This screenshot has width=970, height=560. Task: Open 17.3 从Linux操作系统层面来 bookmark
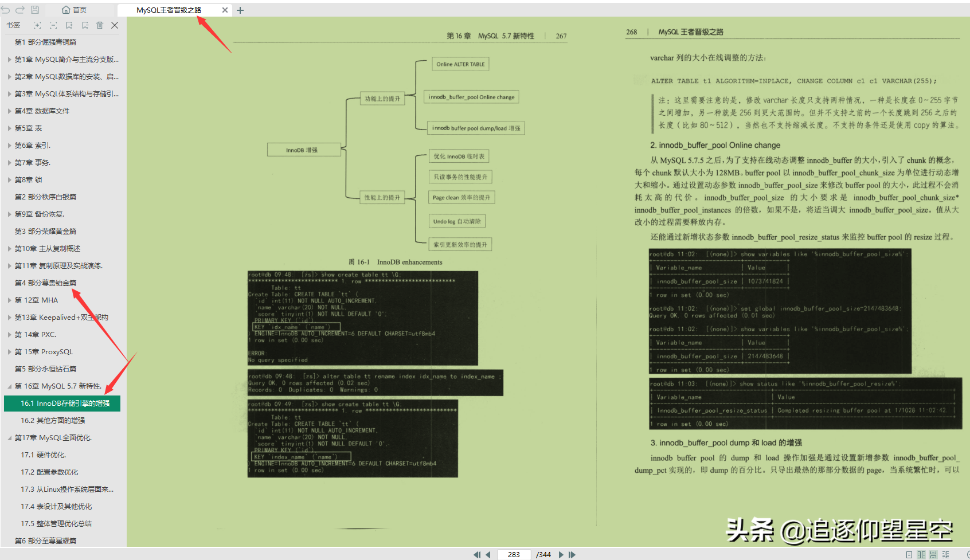67,489
